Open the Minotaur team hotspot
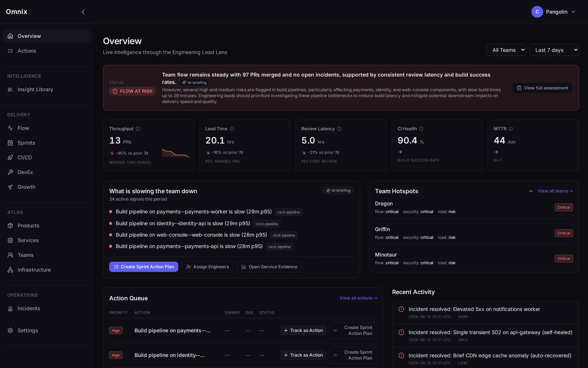The width and height of the screenshot is (588, 368). coord(474,259)
